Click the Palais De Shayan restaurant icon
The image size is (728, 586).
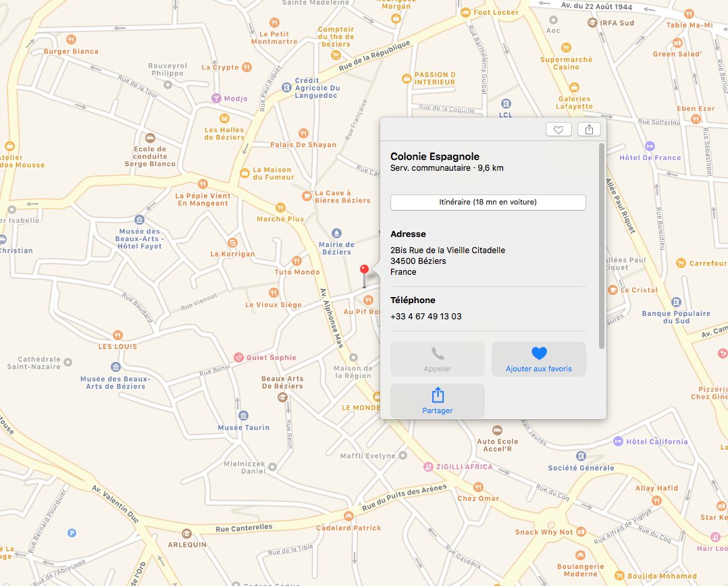(303, 133)
